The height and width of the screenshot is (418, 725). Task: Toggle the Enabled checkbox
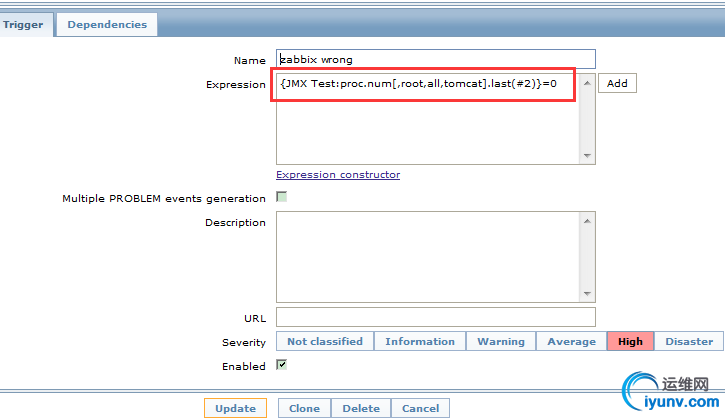(x=282, y=365)
